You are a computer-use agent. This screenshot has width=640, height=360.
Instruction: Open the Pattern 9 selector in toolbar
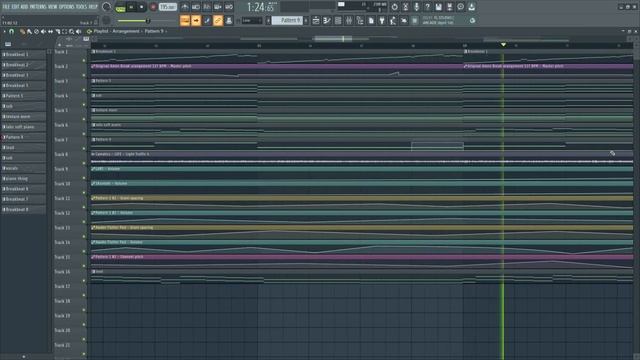coord(287,20)
